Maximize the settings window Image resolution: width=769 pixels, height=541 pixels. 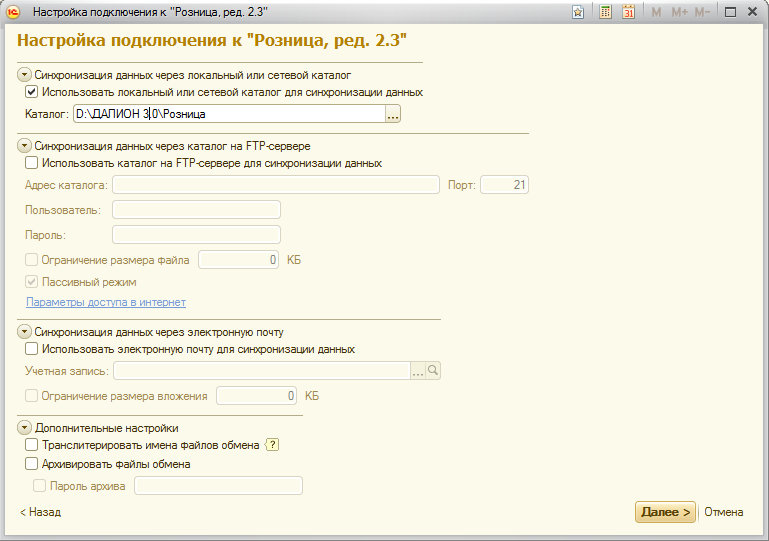[730, 12]
